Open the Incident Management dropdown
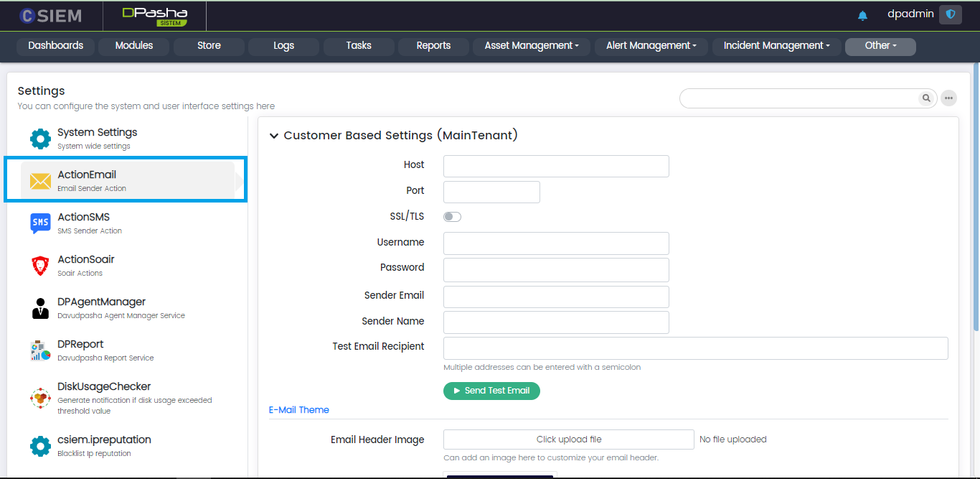 pos(776,46)
